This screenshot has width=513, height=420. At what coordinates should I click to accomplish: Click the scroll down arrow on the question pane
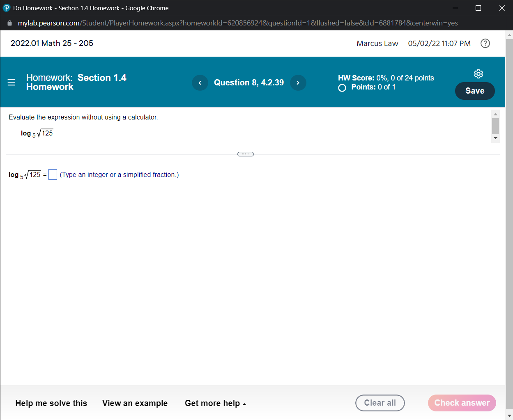495,139
